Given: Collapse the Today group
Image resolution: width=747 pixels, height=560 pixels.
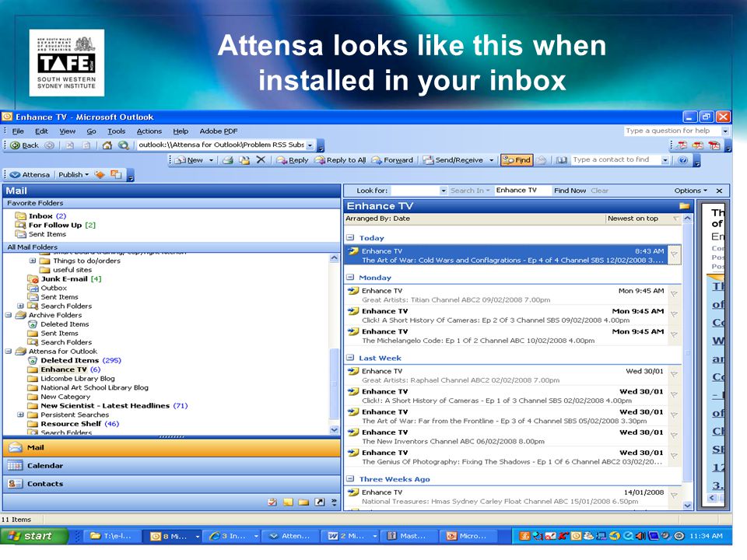Looking at the screenshot, I should (350, 238).
